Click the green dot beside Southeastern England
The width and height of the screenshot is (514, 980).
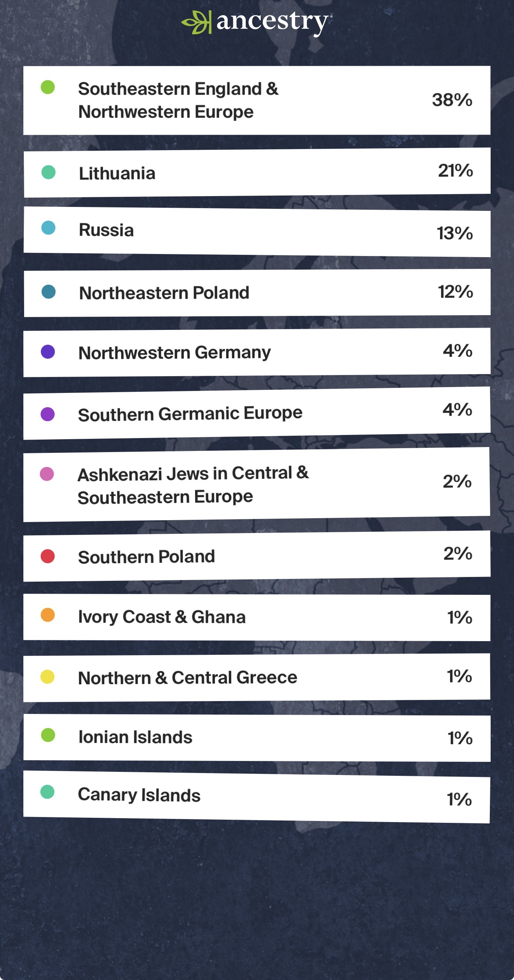[x=48, y=87]
